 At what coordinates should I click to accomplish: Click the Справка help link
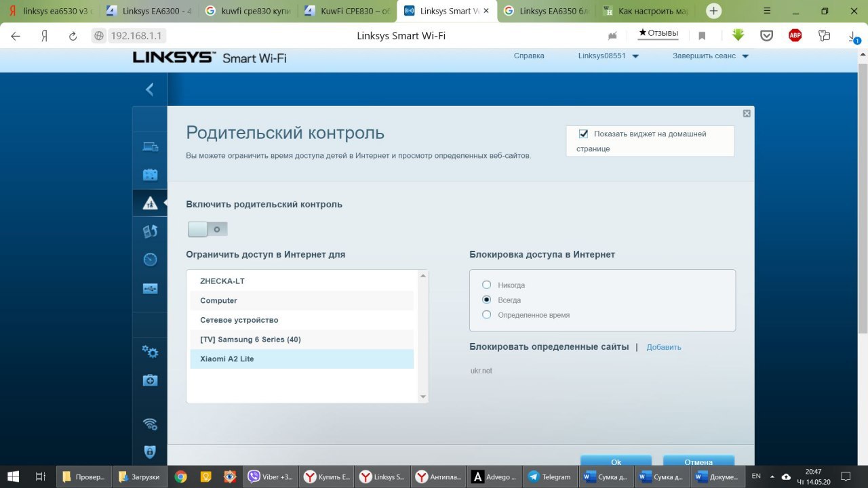(x=529, y=56)
